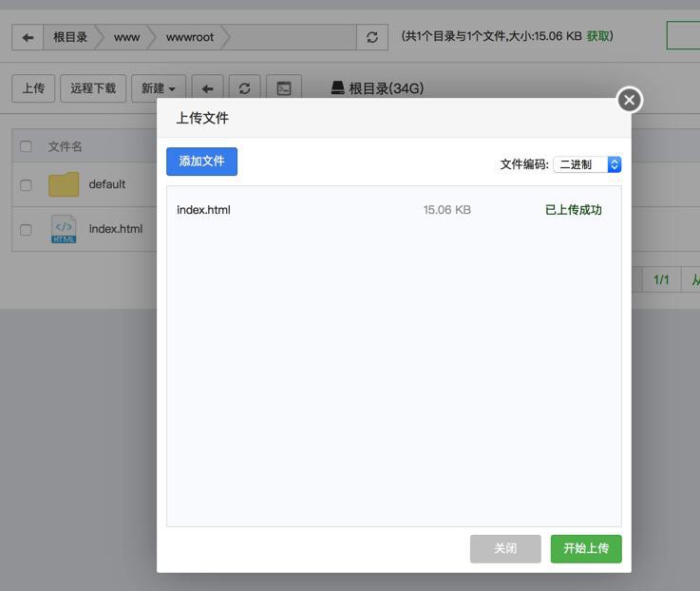Screen dimensions: 700x591
Task: Click the 1/1 page indicator
Action: (661, 280)
